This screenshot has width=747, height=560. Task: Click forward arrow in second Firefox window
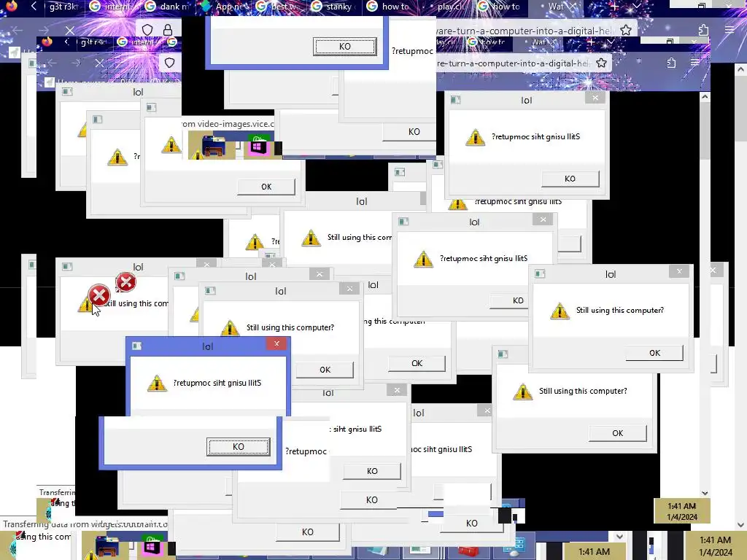click(x=76, y=63)
